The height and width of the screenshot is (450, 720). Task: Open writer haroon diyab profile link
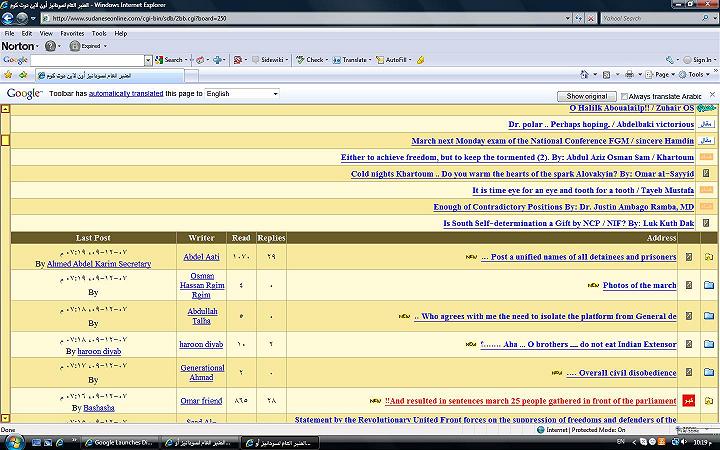tap(201, 344)
